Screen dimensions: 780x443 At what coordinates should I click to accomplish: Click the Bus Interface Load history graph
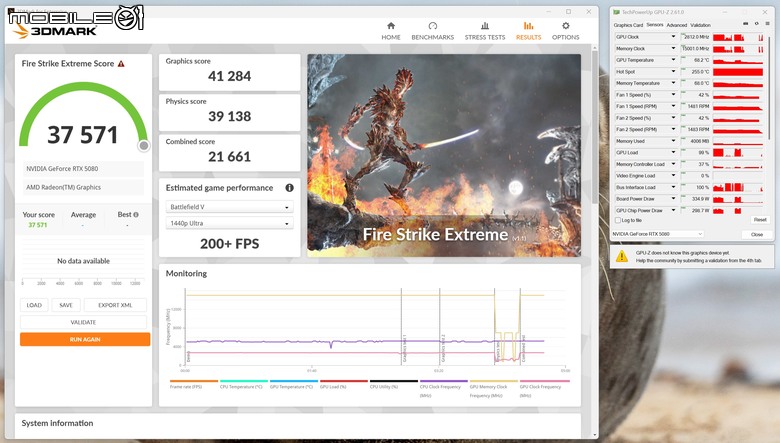coord(738,187)
